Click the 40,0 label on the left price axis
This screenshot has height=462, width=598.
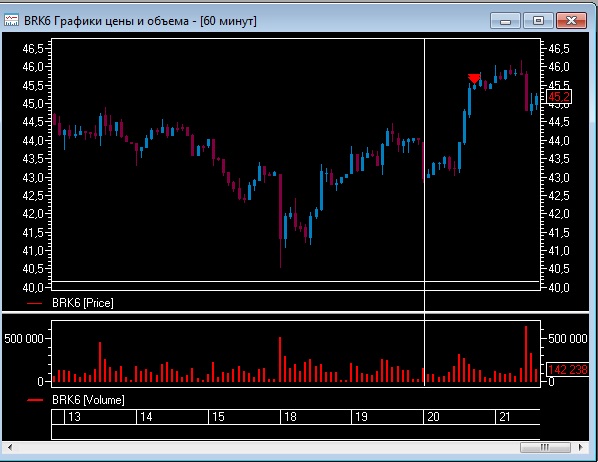point(33,287)
